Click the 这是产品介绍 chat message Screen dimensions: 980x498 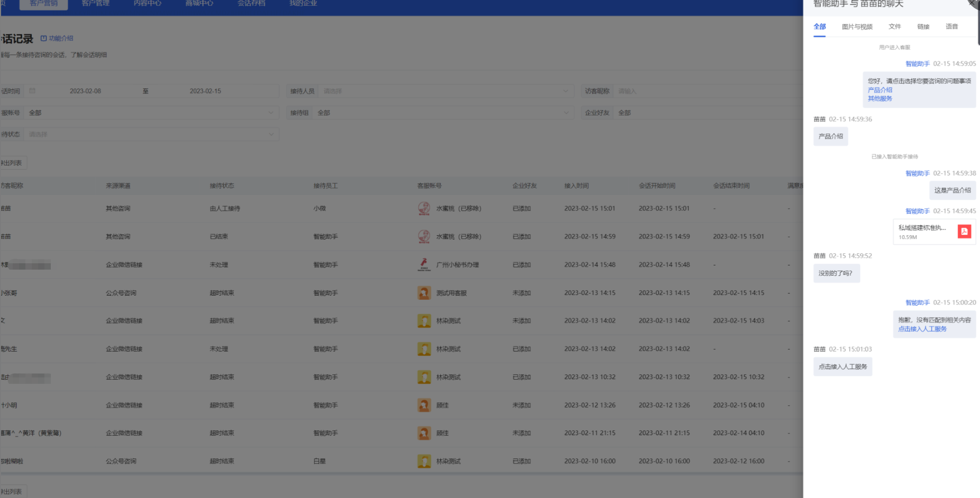click(952, 190)
